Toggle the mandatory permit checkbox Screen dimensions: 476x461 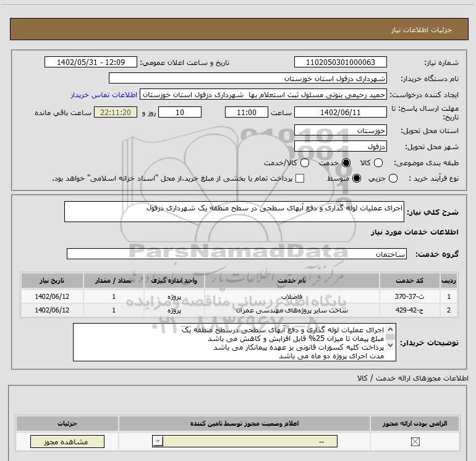[x=415, y=442]
